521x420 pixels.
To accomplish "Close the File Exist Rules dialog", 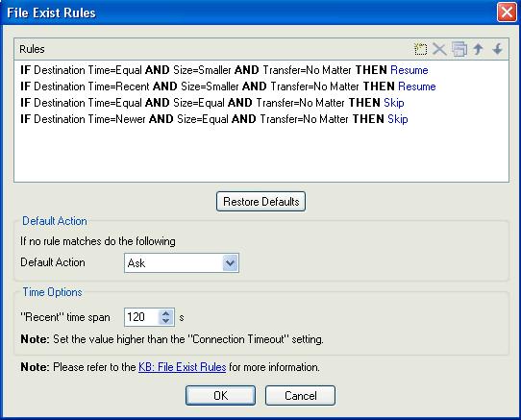I will point(507,12).
